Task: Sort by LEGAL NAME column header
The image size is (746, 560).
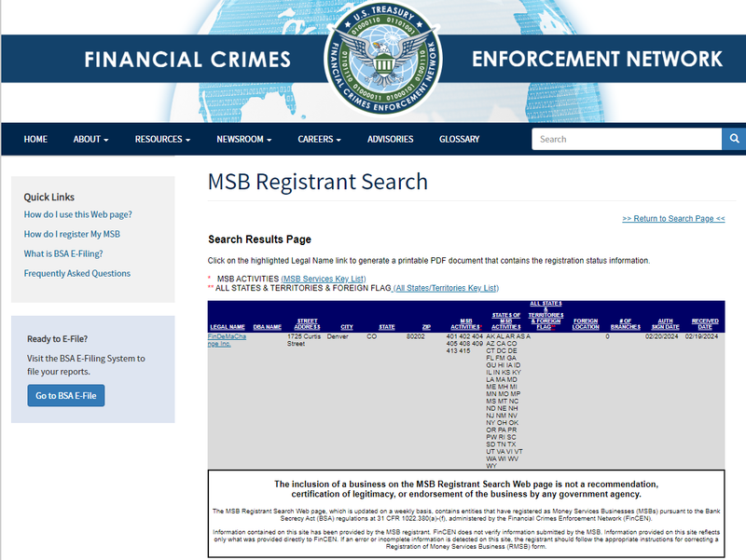Action: [x=228, y=327]
